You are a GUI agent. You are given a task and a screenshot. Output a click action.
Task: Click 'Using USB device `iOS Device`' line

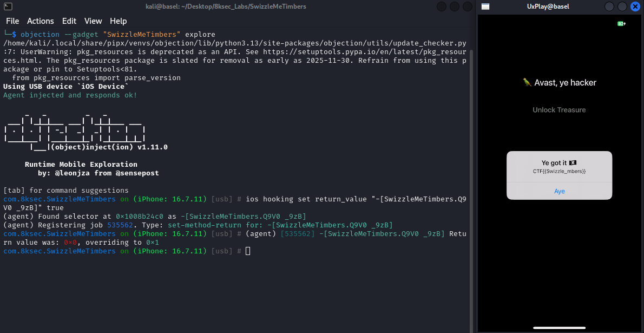pyautogui.click(x=65, y=86)
